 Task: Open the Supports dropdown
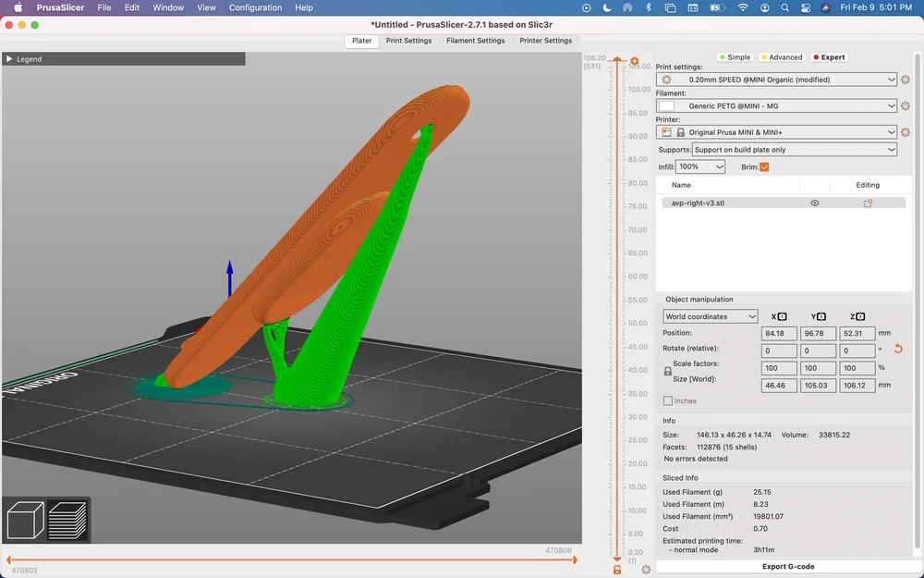(795, 150)
